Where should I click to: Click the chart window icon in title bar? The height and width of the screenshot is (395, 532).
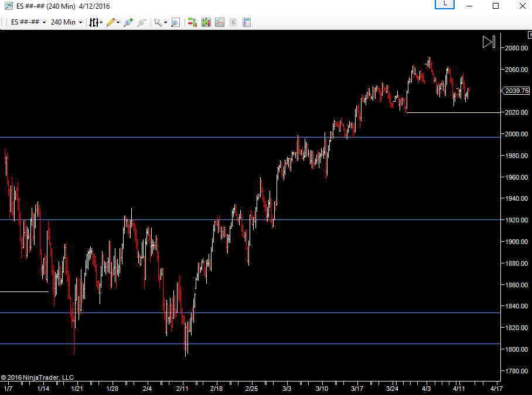(x=8, y=6)
